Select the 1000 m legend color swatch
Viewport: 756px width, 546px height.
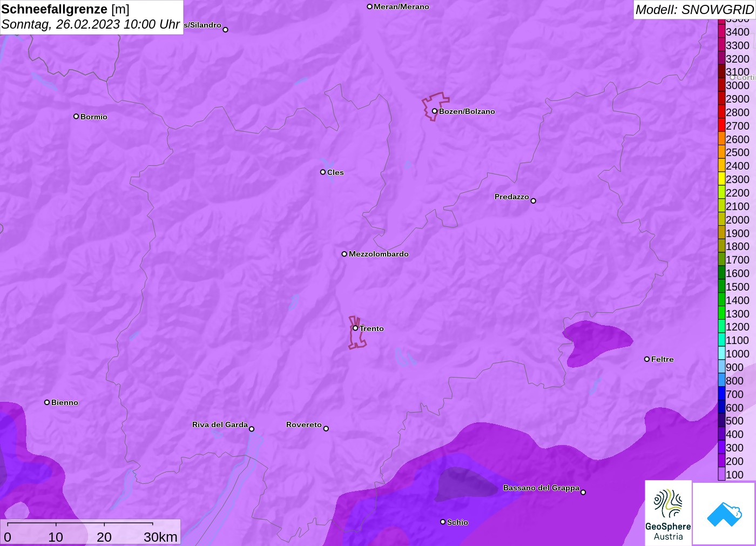(x=721, y=353)
